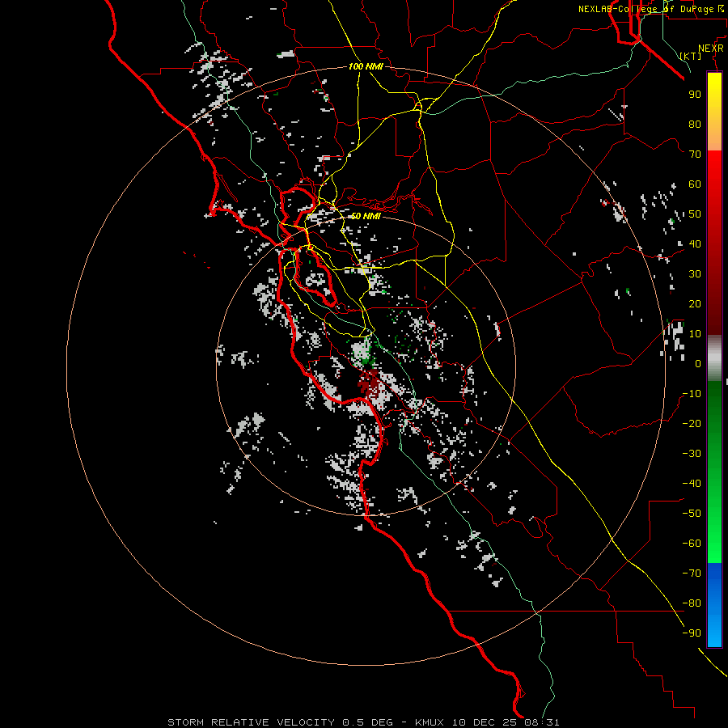This screenshot has height=728, width=728.
Task: Click the -30 value on the velocity scale
Action: pyautogui.click(x=692, y=454)
